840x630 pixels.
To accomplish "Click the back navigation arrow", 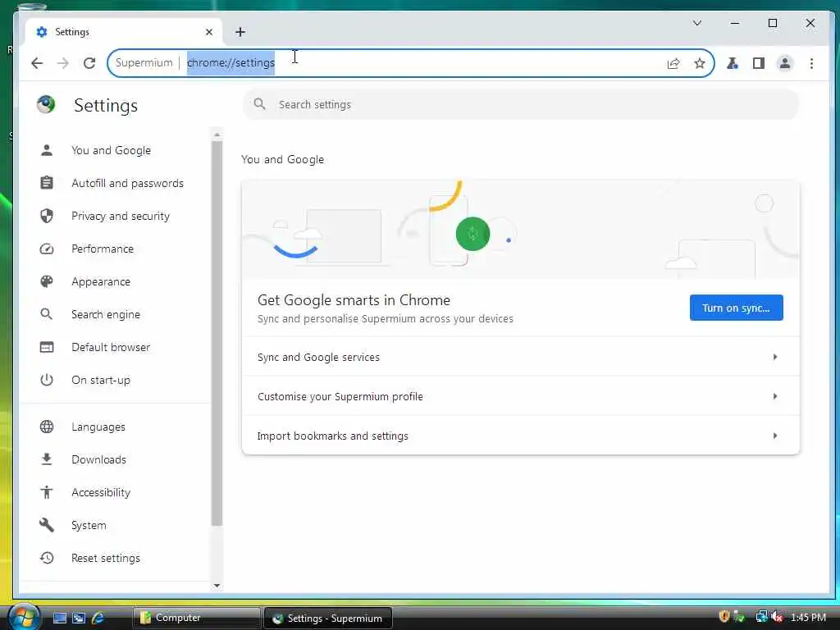I will coord(36,63).
